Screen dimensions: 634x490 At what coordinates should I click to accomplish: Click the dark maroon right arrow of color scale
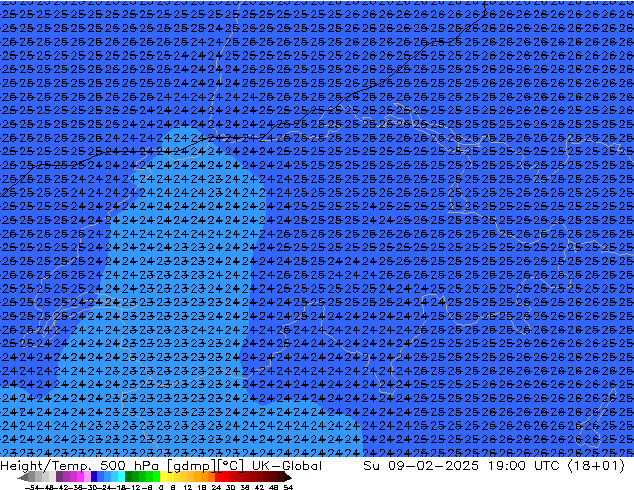(x=288, y=477)
